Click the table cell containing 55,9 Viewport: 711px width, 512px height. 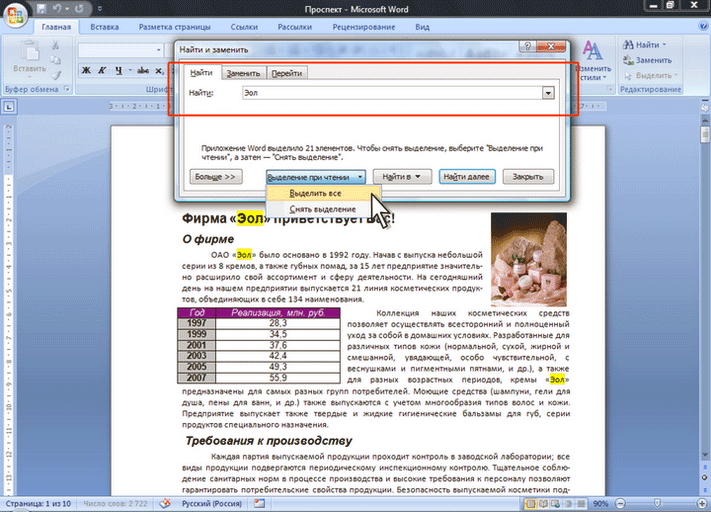tap(278, 378)
